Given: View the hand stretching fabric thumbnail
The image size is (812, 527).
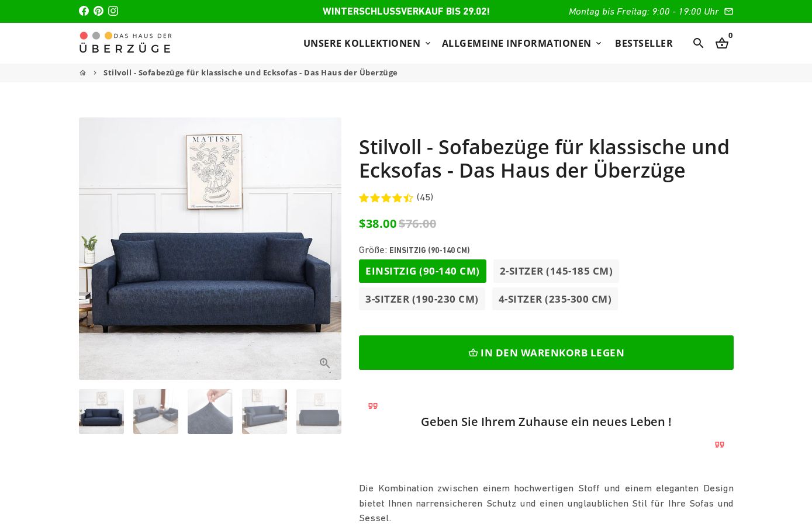Looking at the screenshot, I should (210, 411).
